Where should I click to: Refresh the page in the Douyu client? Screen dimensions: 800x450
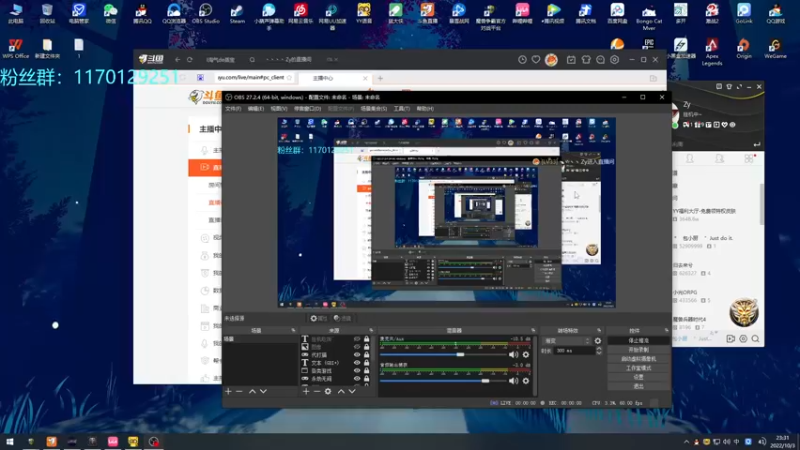(x=190, y=60)
